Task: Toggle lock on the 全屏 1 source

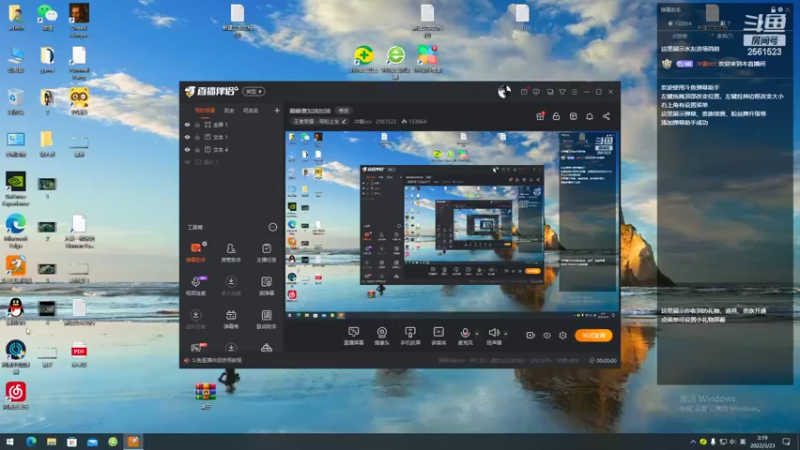Action: [197, 124]
